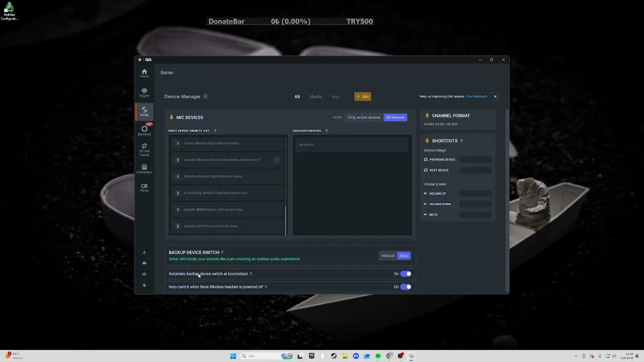Open the Home page in the sidebar
The image size is (644, 362).
point(144,73)
